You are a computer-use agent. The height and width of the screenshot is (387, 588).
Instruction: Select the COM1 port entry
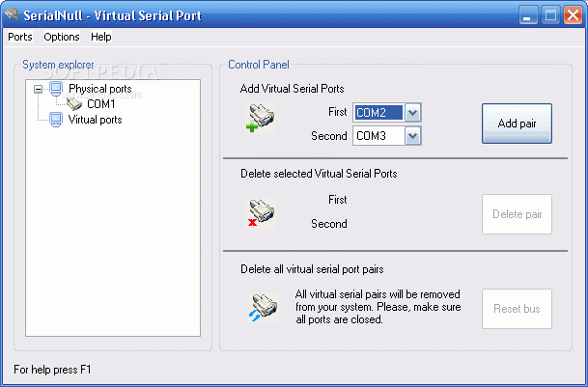click(x=100, y=104)
